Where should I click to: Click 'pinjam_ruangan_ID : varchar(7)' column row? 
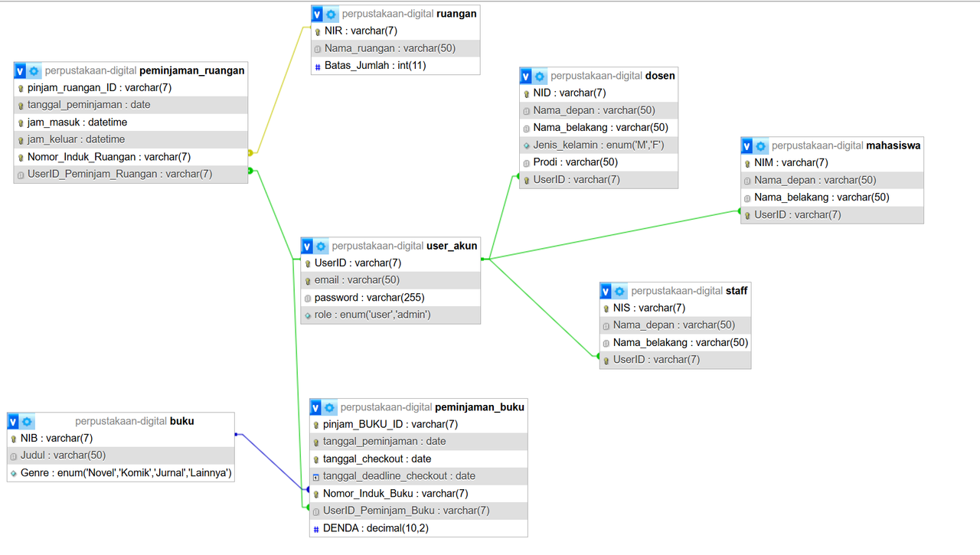pyautogui.click(x=131, y=87)
